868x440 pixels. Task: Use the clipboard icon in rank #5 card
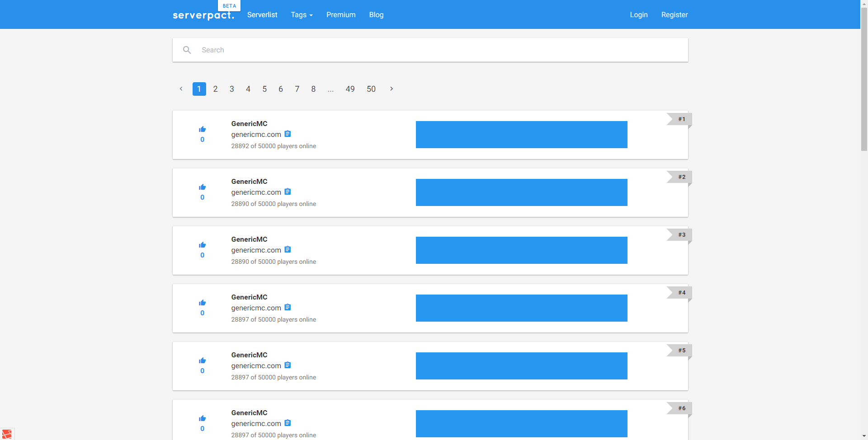click(x=288, y=365)
